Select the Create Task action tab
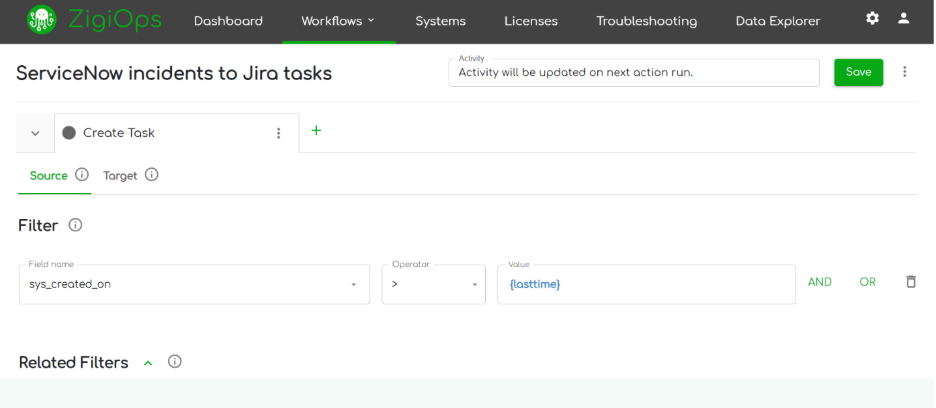 177,133
